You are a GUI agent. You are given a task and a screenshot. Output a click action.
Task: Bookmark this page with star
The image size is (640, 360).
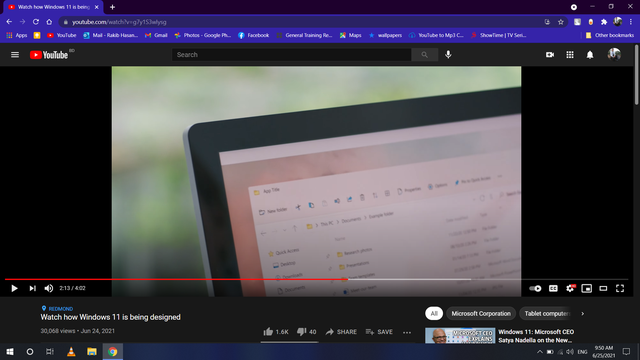pyautogui.click(x=561, y=22)
